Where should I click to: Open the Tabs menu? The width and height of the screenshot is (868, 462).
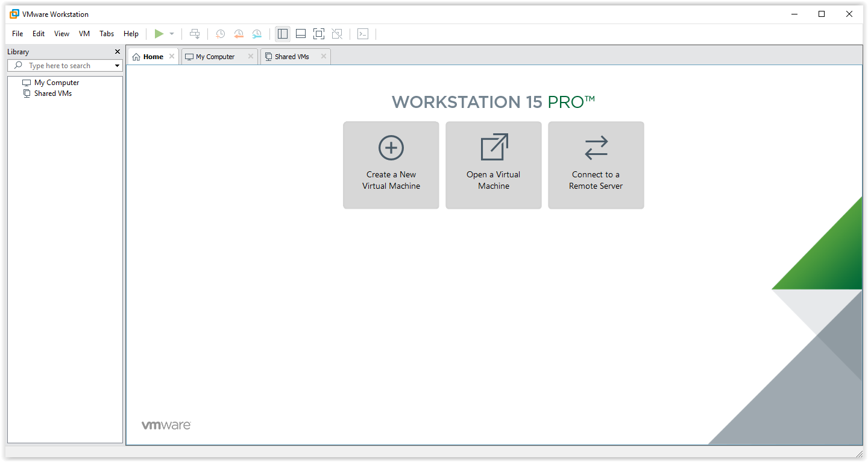coord(107,34)
